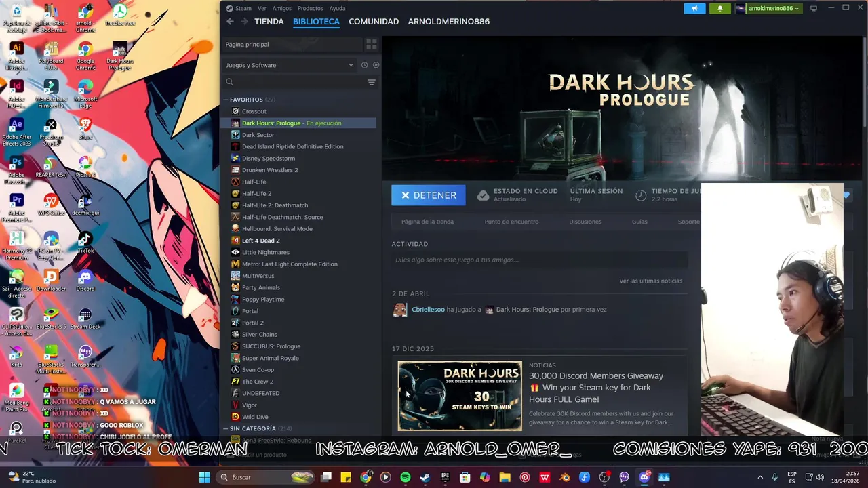Open the Ver menu
The image size is (868, 488).
tap(262, 8)
